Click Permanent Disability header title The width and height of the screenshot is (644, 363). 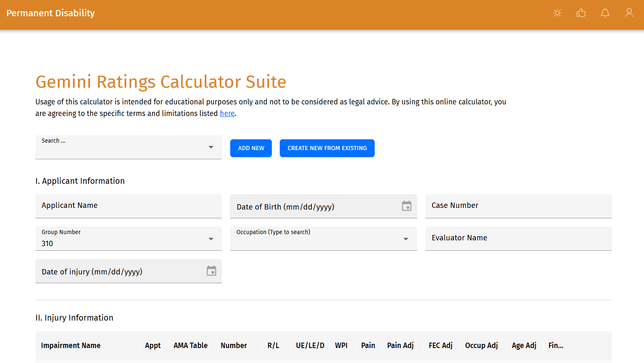click(x=50, y=13)
